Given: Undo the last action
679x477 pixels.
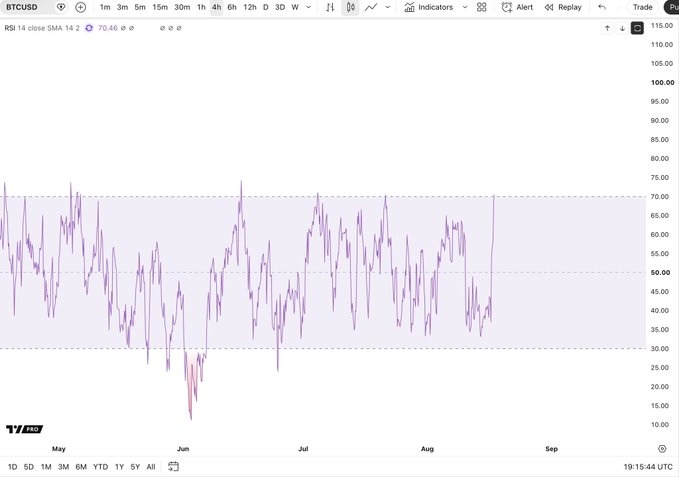Looking at the screenshot, I should coord(602,7).
